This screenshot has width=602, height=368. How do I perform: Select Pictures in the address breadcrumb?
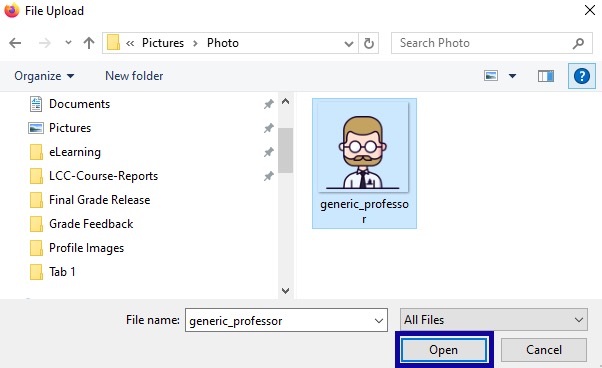[x=163, y=43]
